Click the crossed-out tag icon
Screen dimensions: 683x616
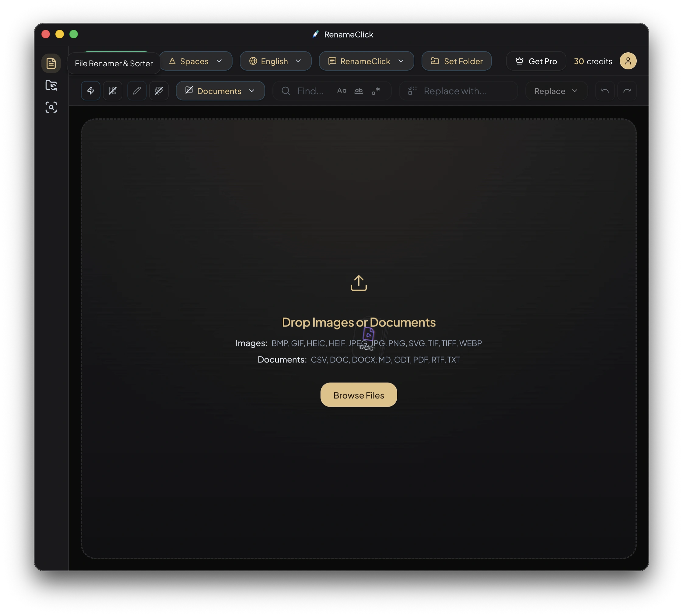tap(159, 91)
